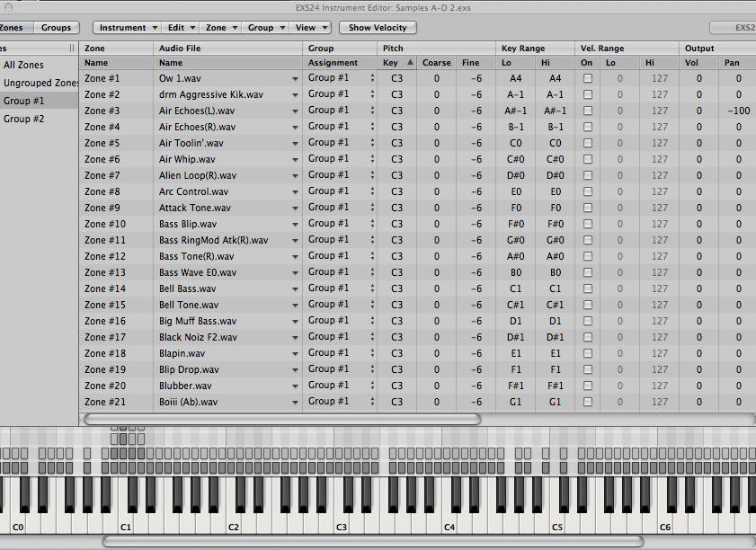Screen dimensions: 756x550
Task: Click the zone table horizontal scrollbar
Action: point(282,419)
